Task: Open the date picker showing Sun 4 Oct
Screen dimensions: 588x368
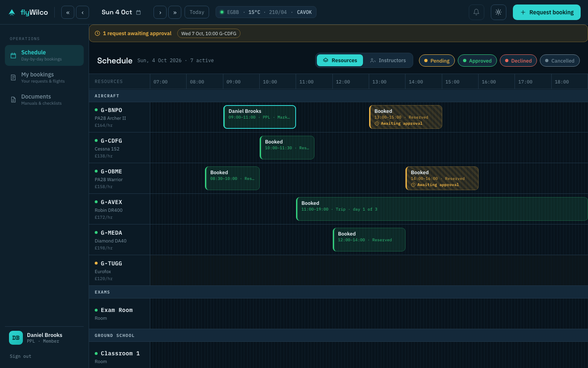Action: point(121,12)
